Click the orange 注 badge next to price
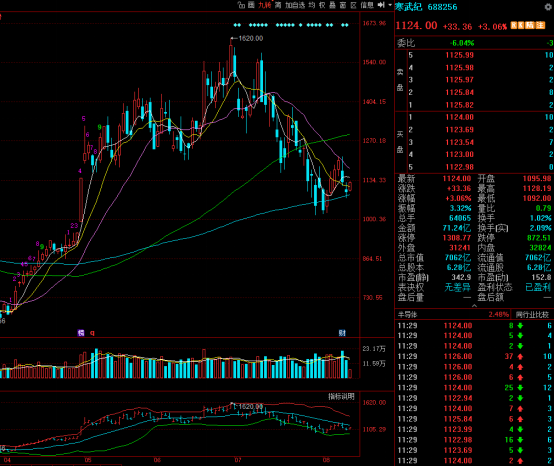 point(540,25)
